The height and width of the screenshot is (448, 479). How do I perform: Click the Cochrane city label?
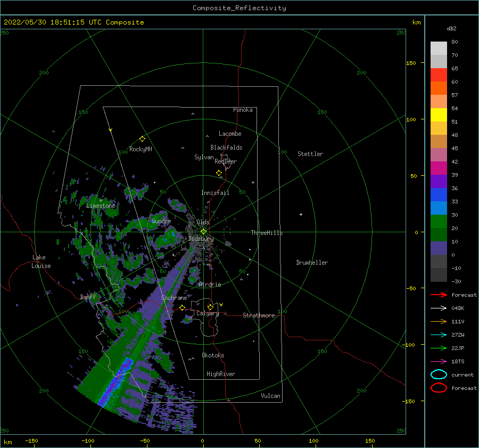pyautogui.click(x=174, y=298)
